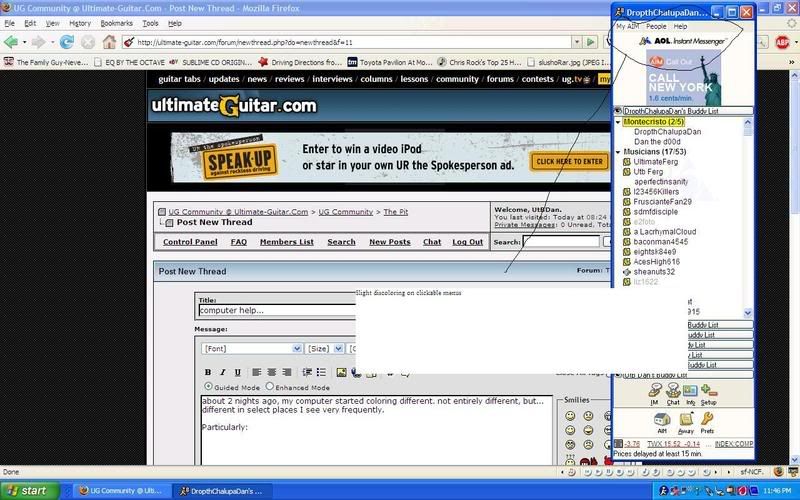Open back button history dropdown arrow
This screenshot has width=800, height=500.
click(24, 42)
